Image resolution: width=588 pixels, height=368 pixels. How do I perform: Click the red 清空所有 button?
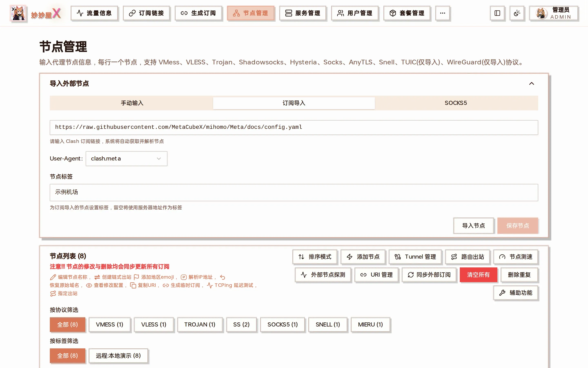coord(478,275)
